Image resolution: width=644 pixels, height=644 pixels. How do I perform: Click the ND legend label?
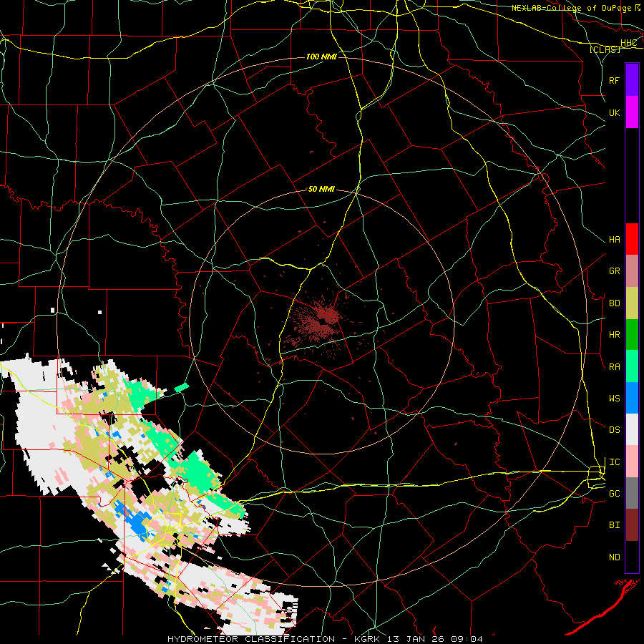coord(614,557)
